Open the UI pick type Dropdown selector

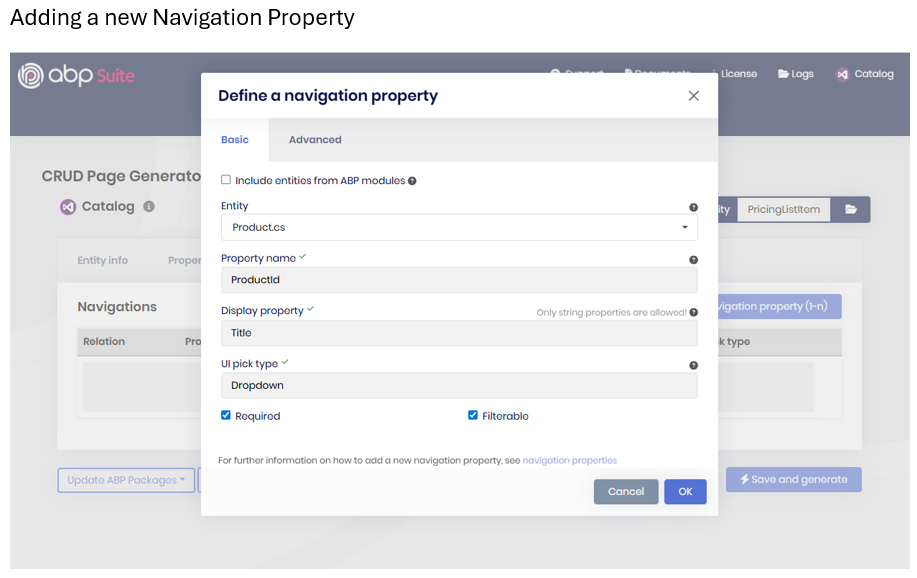[x=459, y=385]
